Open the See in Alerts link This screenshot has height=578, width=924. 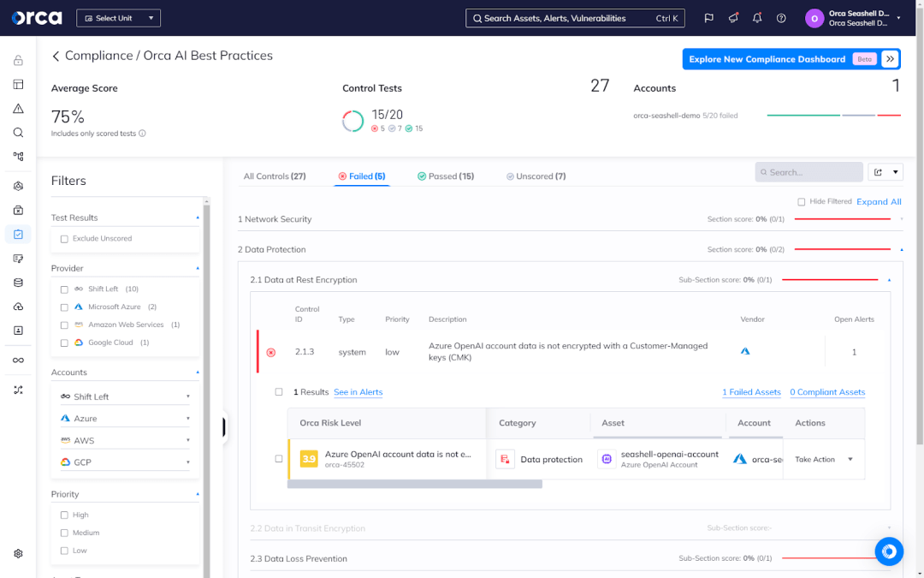point(358,392)
